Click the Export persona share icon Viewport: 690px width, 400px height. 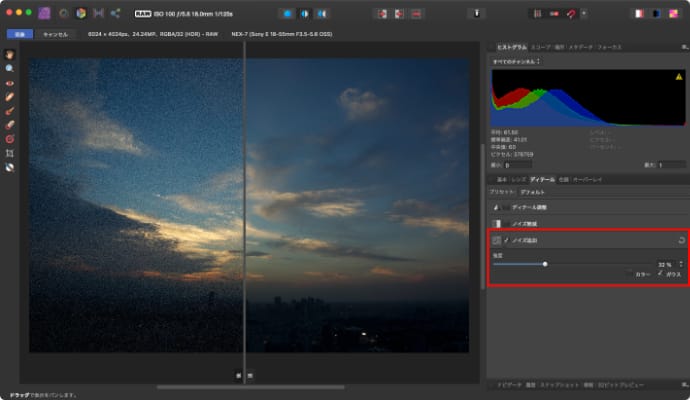(115, 14)
